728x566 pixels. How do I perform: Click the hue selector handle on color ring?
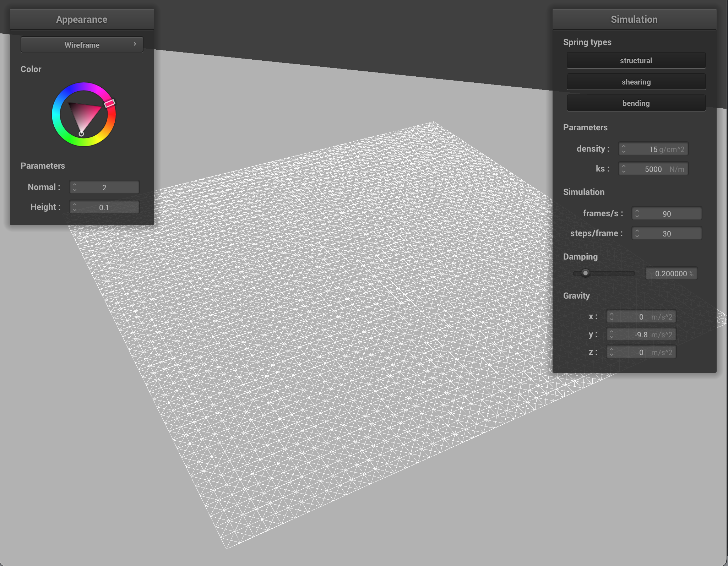110,103
